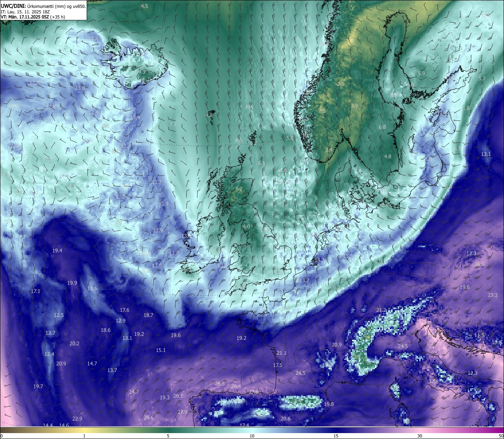The height and width of the screenshot is (439, 504).
Task: Click the 27.6 value north of Spain
Action: coord(254,392)
